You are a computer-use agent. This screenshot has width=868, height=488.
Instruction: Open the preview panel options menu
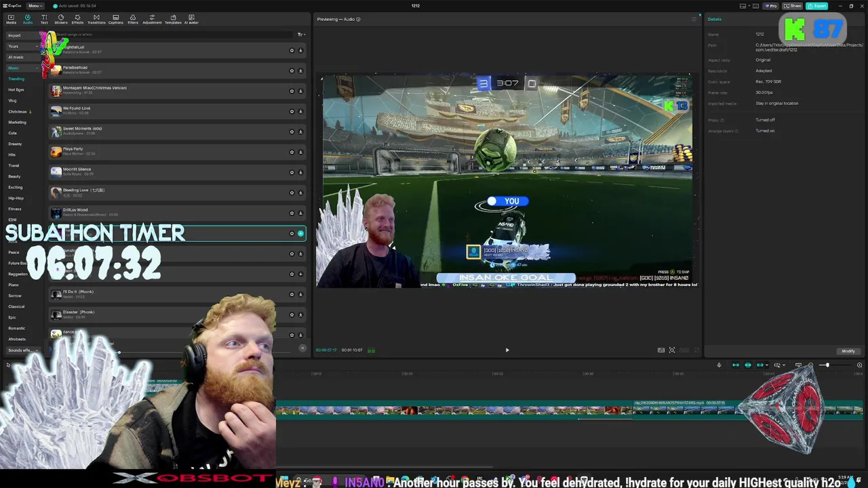point(694,19)
